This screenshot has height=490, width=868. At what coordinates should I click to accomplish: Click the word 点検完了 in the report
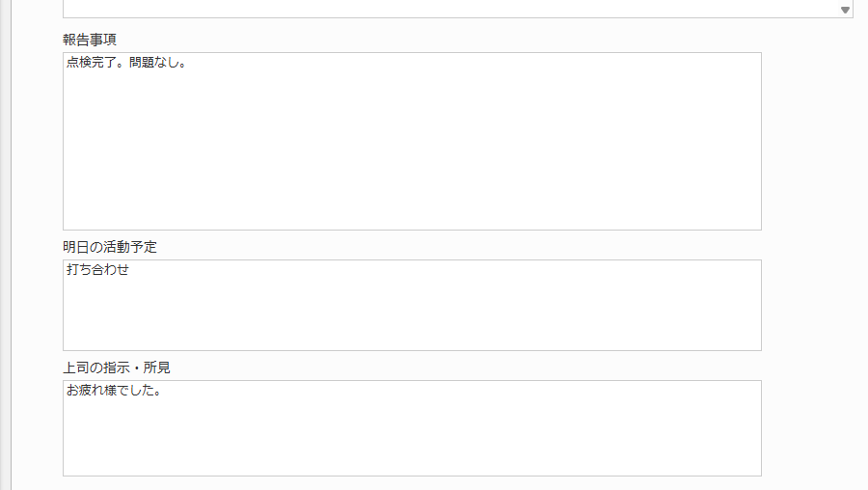pos(91,64)
